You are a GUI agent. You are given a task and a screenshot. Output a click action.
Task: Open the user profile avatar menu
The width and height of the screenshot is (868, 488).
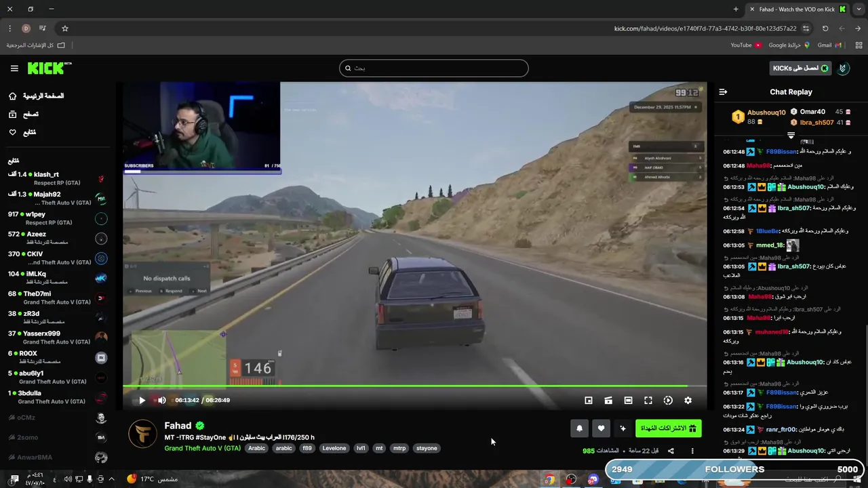(x=844, y=68)
